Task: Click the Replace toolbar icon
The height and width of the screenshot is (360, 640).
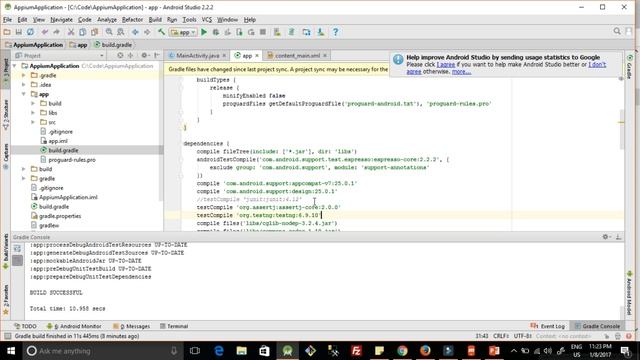Action: tap(121, 32)
